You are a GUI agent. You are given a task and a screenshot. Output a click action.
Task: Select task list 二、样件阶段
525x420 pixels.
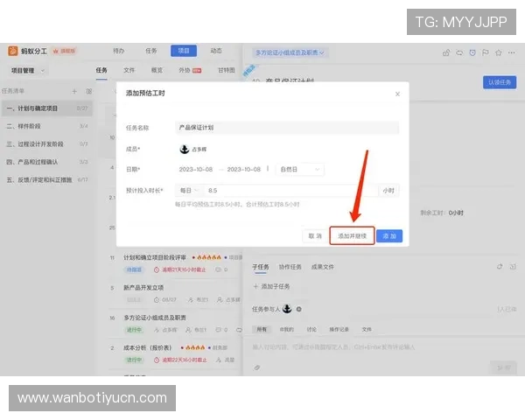tap(47, 126)
